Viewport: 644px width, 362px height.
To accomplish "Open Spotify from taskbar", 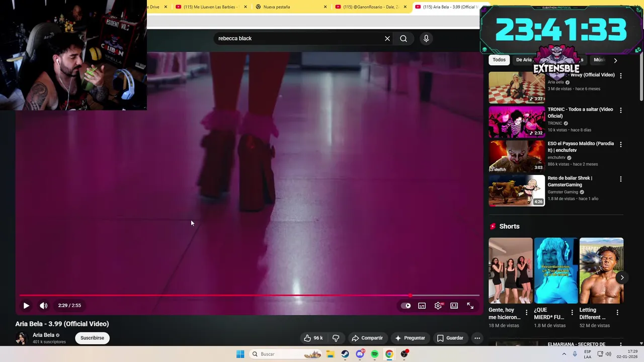I will click(375, 354).
